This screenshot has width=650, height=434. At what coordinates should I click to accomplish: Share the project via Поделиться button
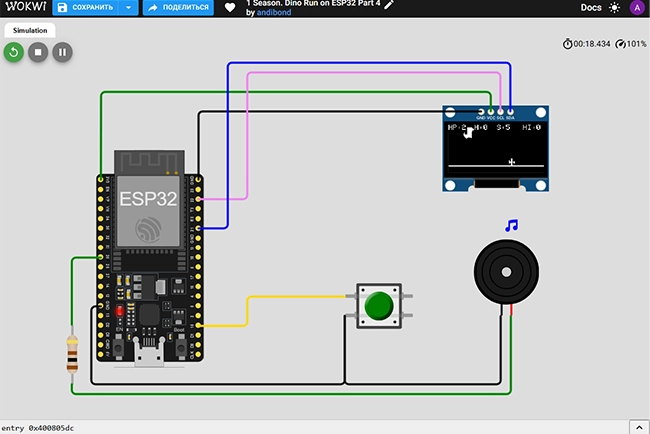(178, 7)
